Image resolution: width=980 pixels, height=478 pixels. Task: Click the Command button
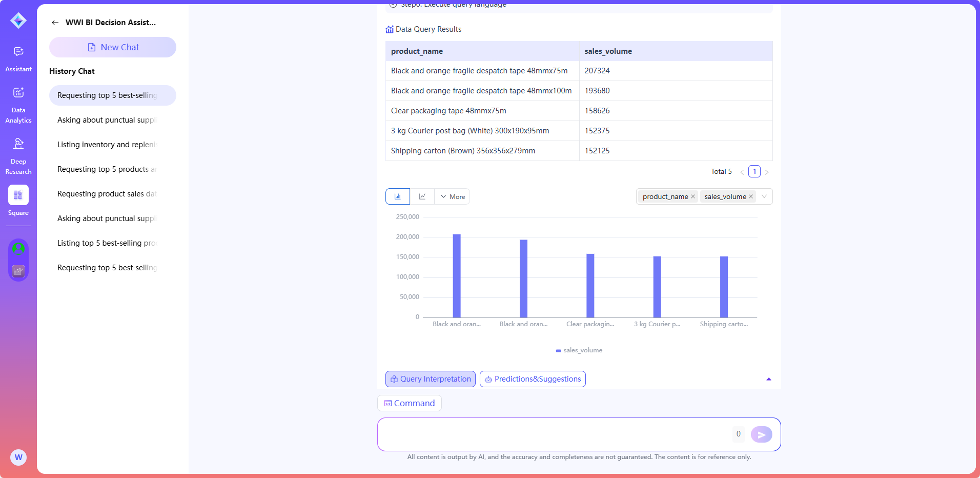[410, 403]
